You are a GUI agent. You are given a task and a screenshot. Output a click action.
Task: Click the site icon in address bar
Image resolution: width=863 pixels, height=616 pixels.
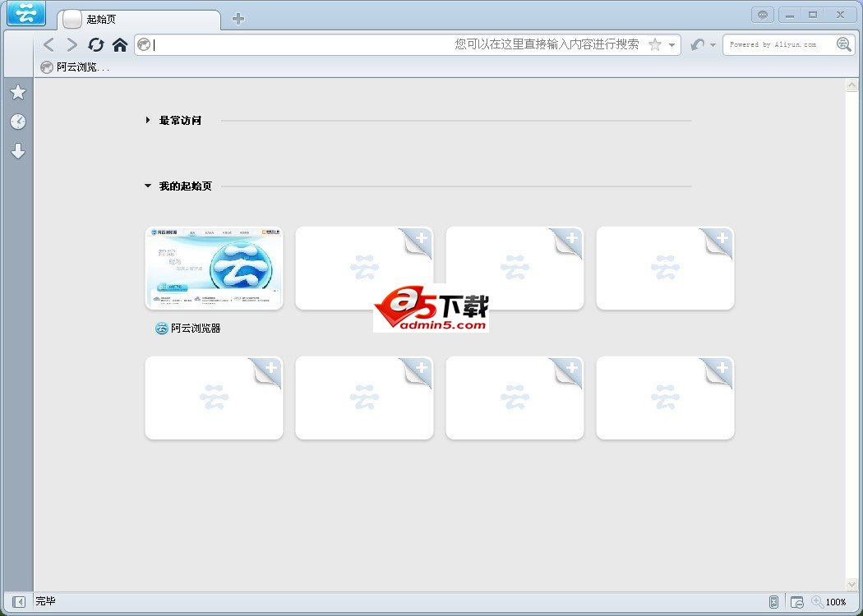[144, 44]
